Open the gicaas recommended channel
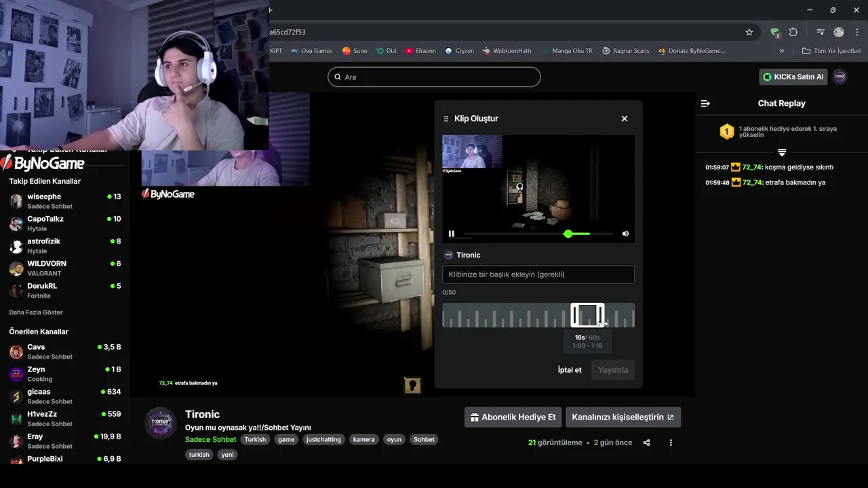868x488 pixels. coord(65,396)
